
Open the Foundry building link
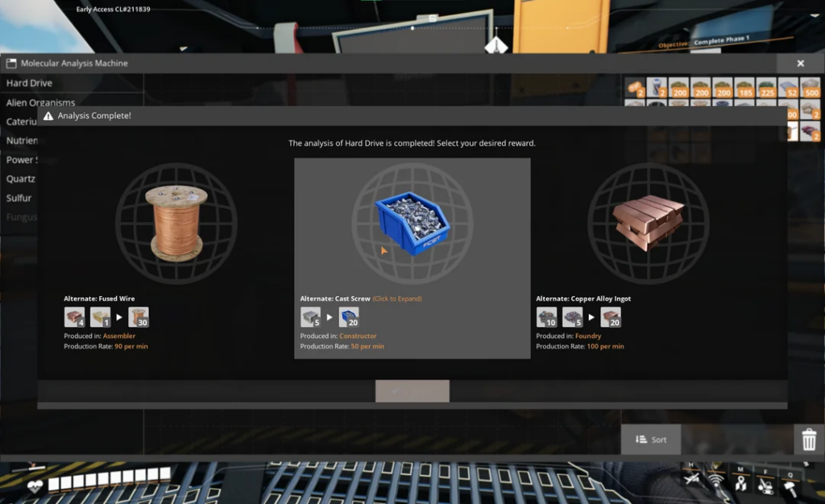[x=587, y=336]
